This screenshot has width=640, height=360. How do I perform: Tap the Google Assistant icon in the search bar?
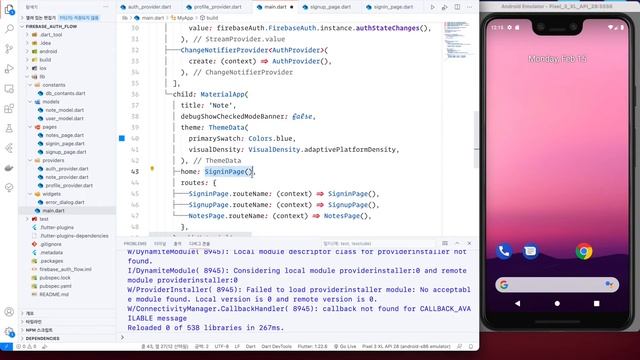tap(609, 284)
